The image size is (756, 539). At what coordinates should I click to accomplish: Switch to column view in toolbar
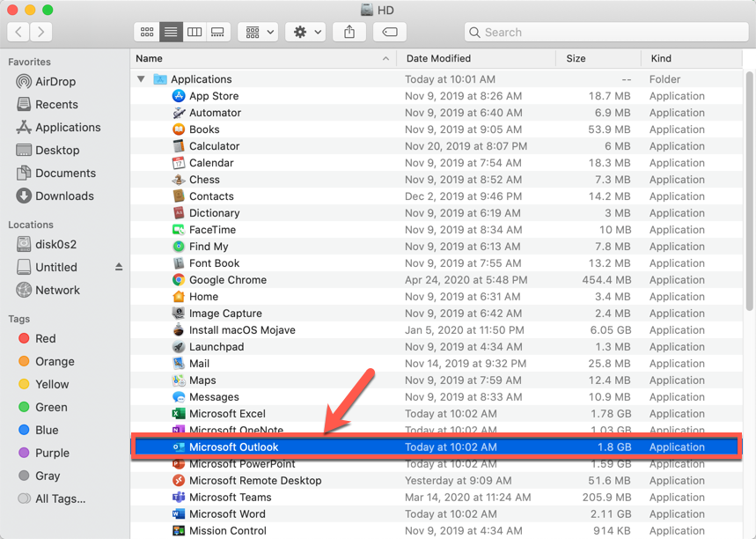(x=195, y=32)
